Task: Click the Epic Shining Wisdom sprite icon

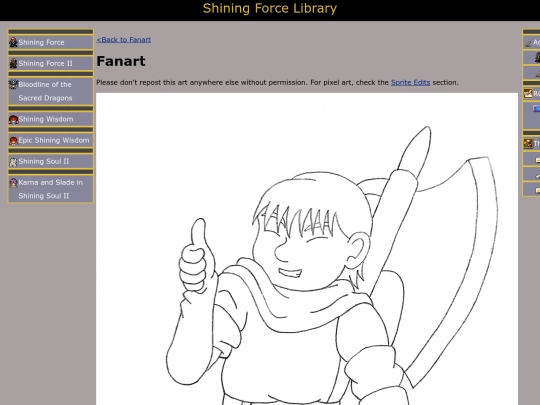Action: (13, 141)
